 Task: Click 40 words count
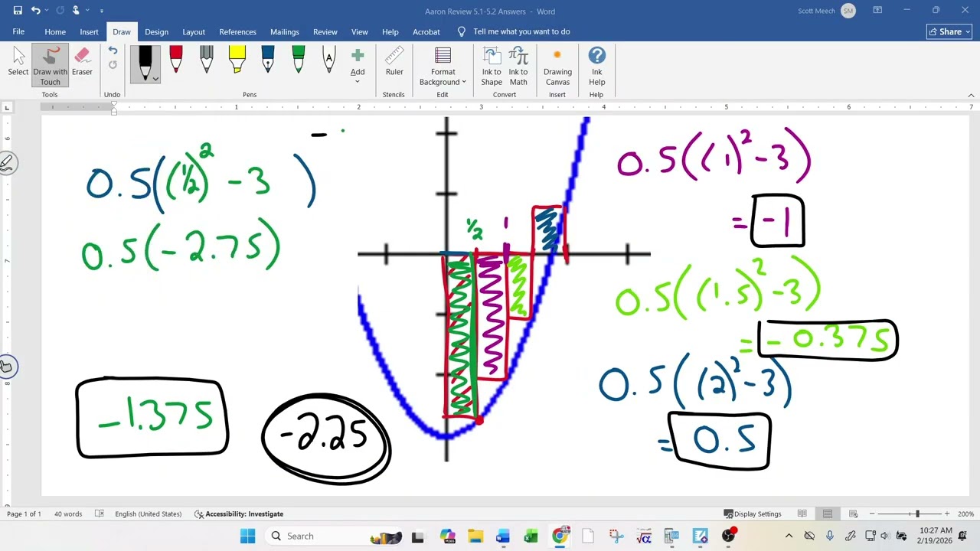coord(68,514)
